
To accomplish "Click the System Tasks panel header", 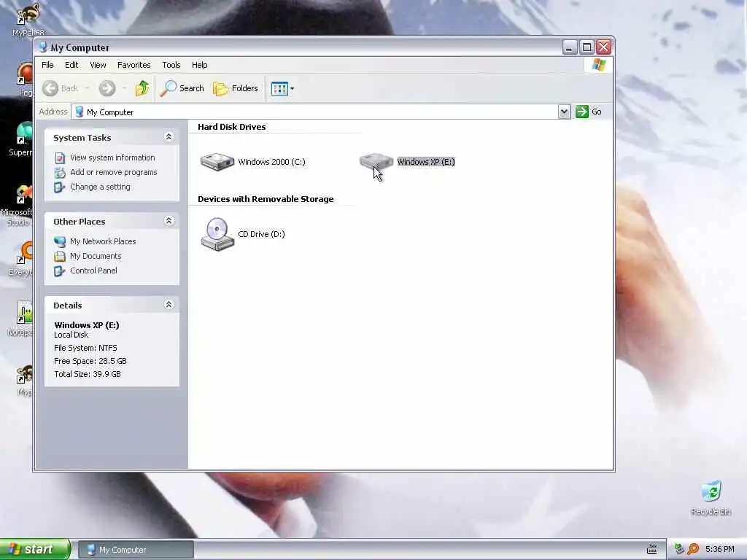I will pyautogui.click(x=112, y=137).
